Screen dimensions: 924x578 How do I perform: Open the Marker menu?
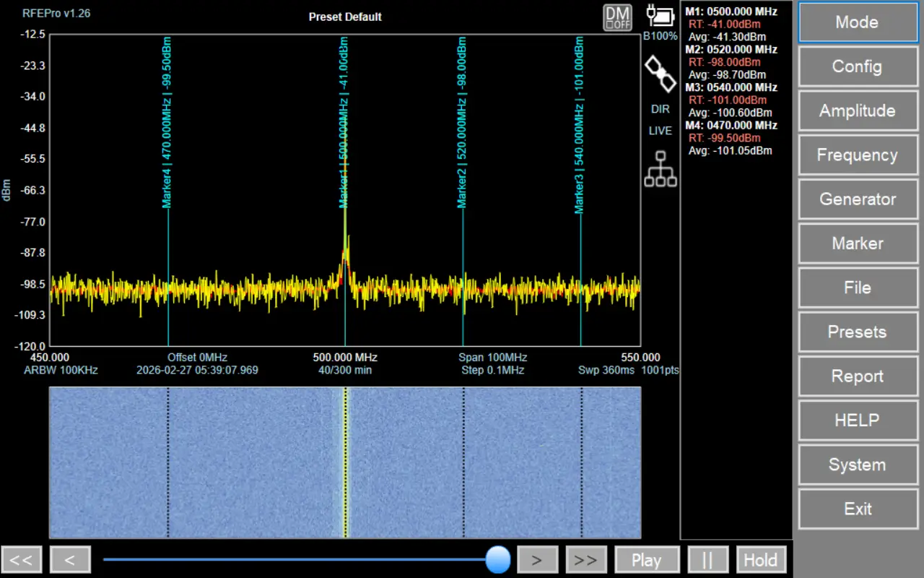[857, 243]
